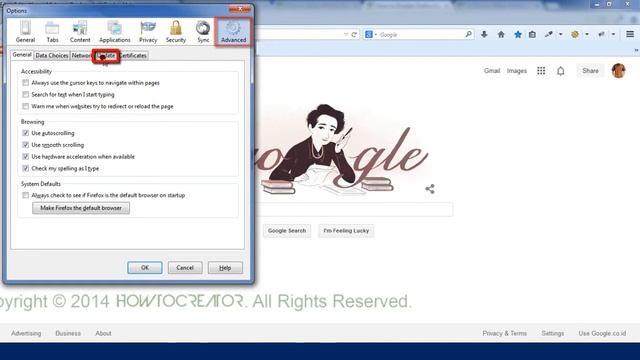This screenshot has height=360, width=640.
Task: Switch to the Certificates tab
Action: pyautogui.click(x=133, y=56)
